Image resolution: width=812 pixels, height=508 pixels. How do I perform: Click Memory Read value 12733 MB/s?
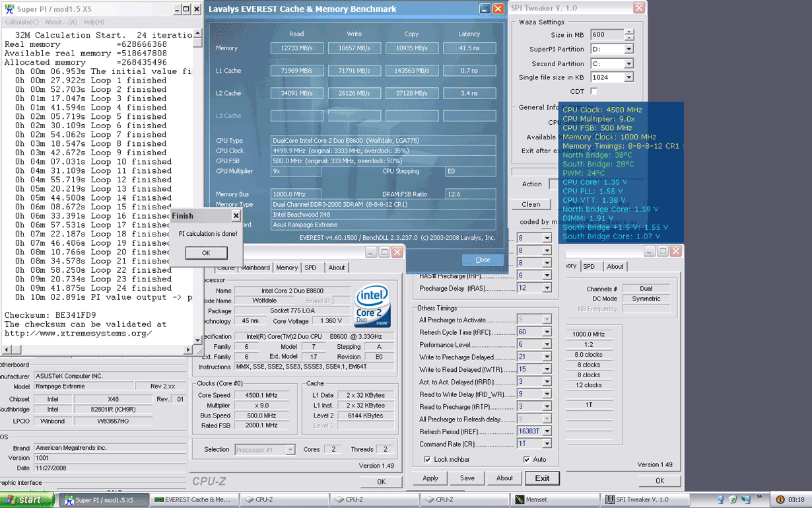297,48
